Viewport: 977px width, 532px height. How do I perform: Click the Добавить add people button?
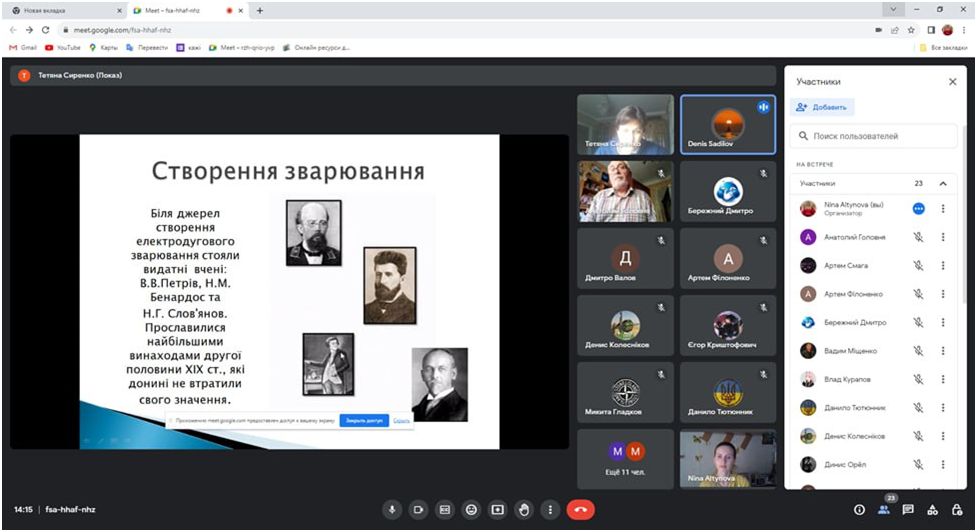822,107
